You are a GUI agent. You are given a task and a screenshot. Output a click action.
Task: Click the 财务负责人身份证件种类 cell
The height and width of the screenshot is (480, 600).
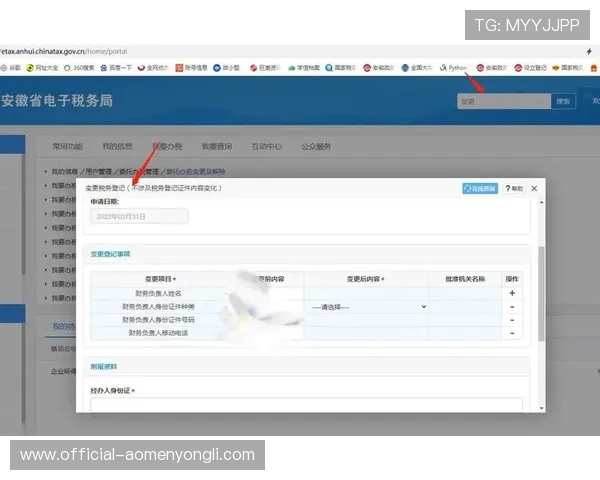pos(158,307)
